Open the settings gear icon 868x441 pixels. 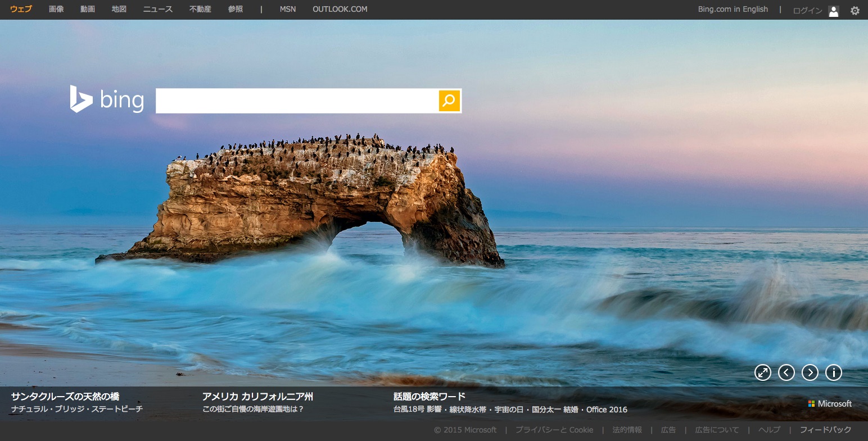855,11
